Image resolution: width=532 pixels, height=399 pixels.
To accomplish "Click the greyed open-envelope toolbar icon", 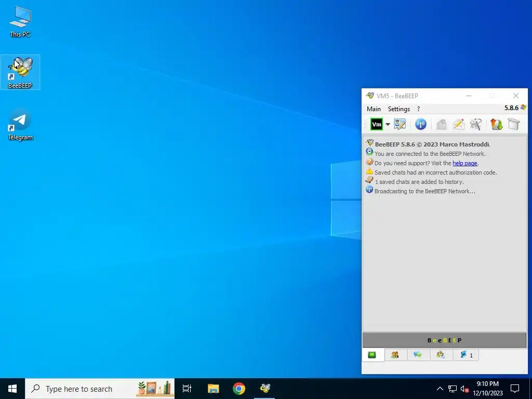I will 441,124.
